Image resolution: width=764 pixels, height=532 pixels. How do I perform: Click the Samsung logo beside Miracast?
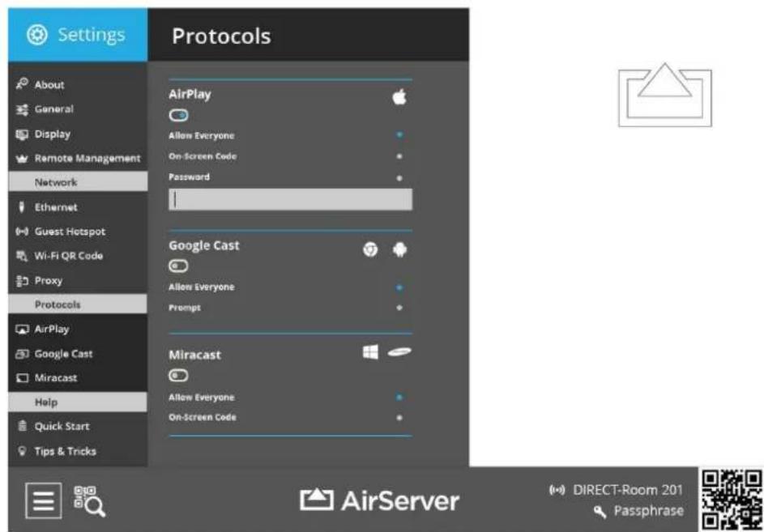click(x=399, y=351)
